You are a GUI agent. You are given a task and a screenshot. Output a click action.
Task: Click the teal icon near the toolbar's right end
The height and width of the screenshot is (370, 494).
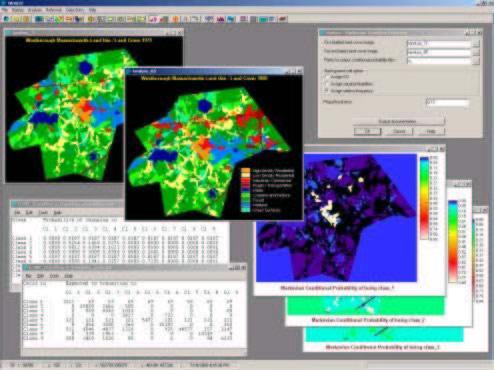click(x=263, y=19)
